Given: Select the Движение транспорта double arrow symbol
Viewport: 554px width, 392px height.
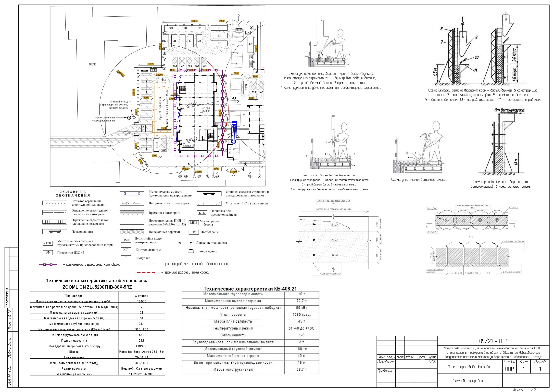Looking at the screenshot, I should [185, 243].
